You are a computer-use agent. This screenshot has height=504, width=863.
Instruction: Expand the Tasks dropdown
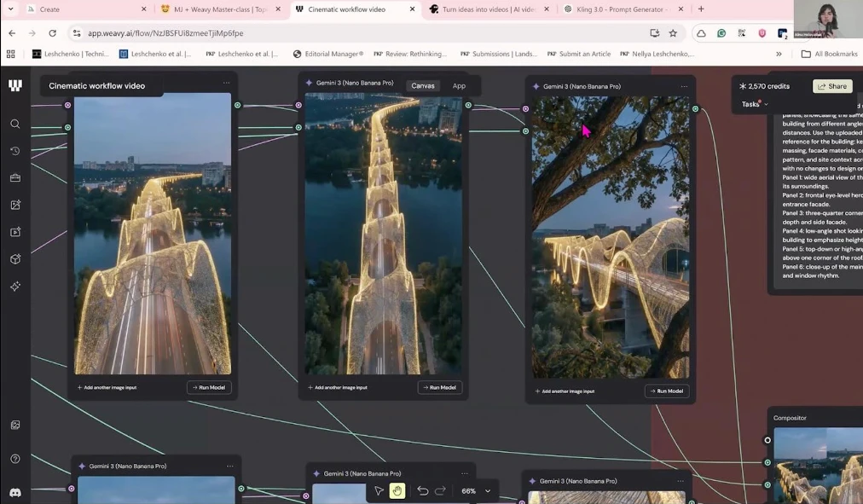pyautogui.click(x=754, y=104)
